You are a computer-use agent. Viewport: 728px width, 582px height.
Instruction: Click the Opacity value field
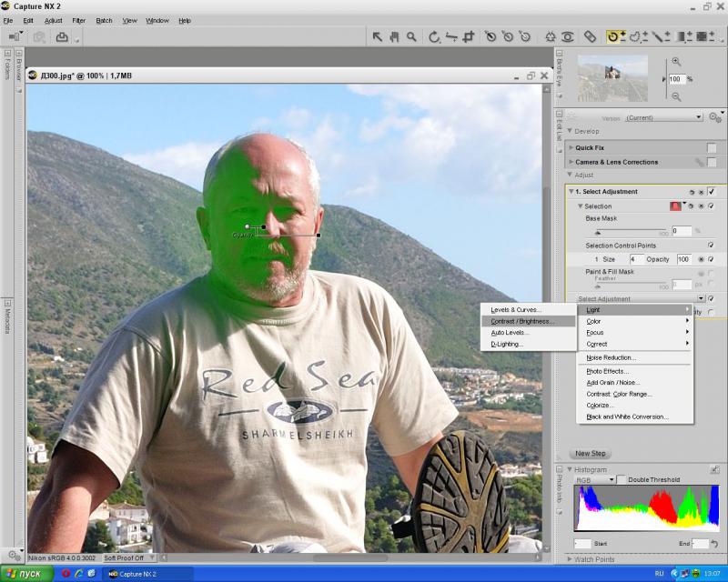tap(684, 259)
